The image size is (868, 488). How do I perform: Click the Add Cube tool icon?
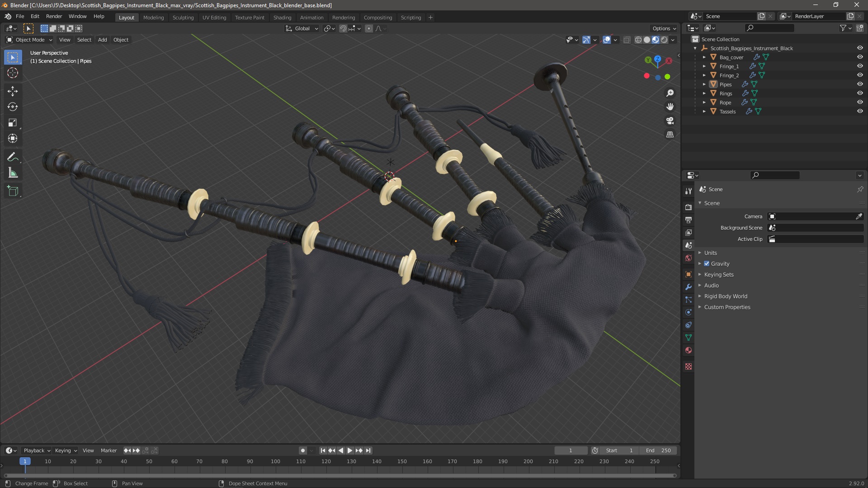coord(13,191)
